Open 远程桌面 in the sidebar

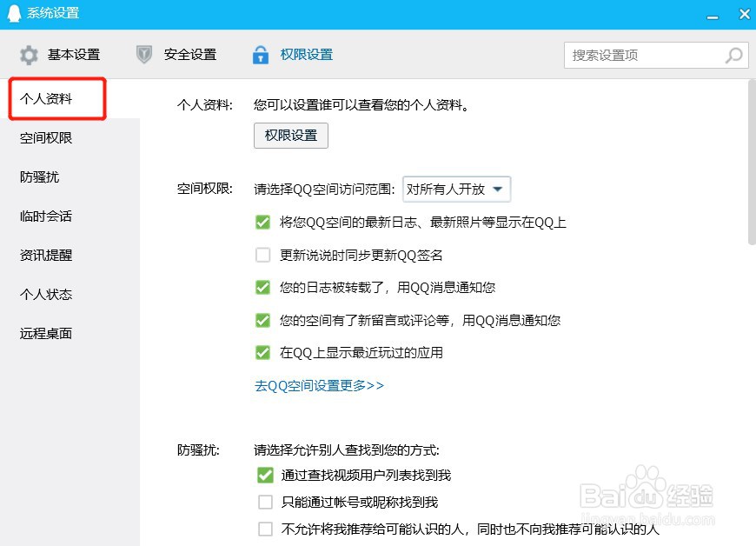point(46,333)
